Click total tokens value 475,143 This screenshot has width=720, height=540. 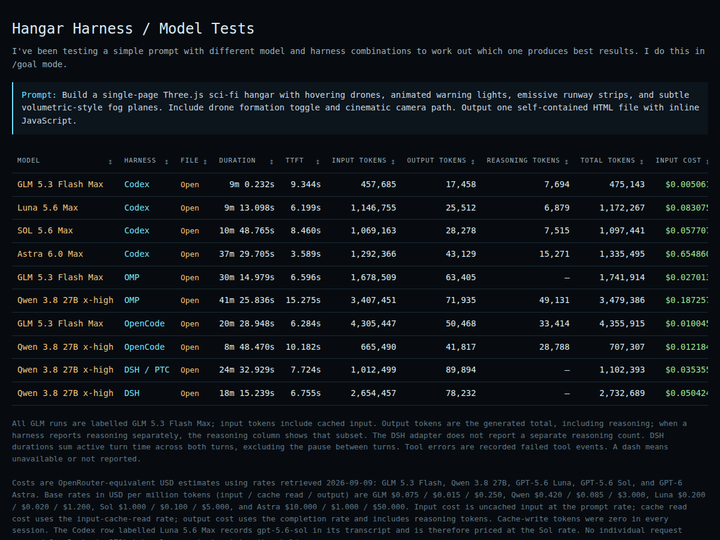click(x=627, y=184)
